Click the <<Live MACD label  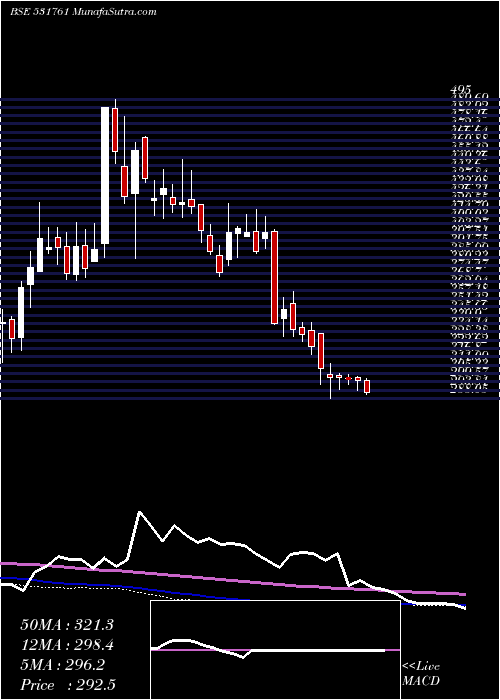click(x=421, y=674)
